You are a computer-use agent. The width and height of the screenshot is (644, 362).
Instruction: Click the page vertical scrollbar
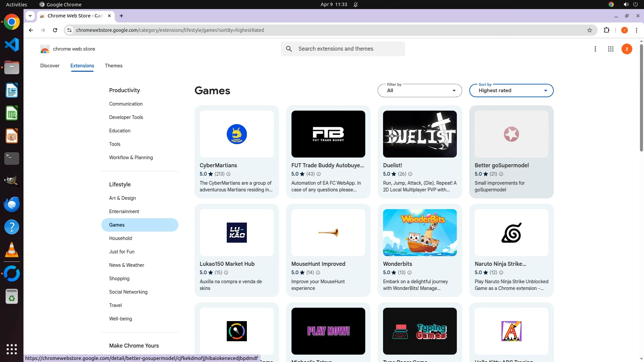click(x=641, y=97)
